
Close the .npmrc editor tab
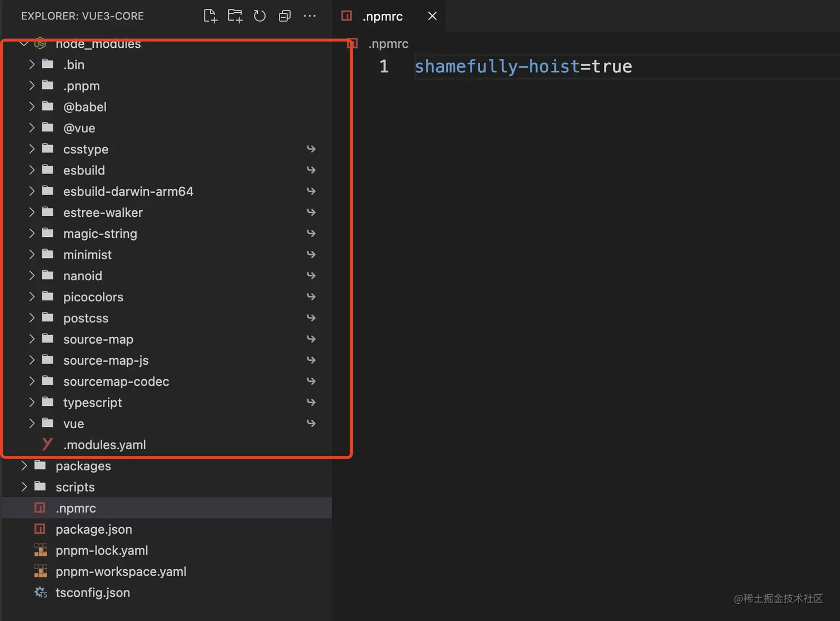coord(432,16)
